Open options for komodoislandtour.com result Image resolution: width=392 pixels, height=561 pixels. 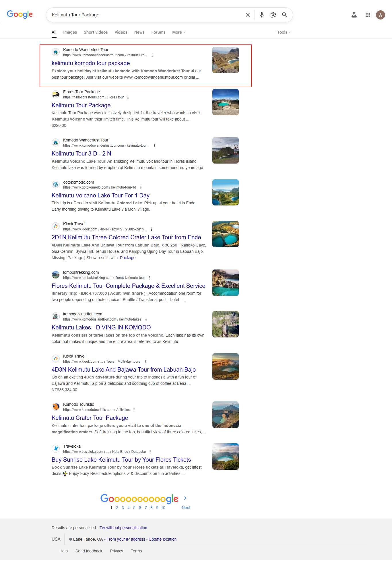[x=146, y=319]
